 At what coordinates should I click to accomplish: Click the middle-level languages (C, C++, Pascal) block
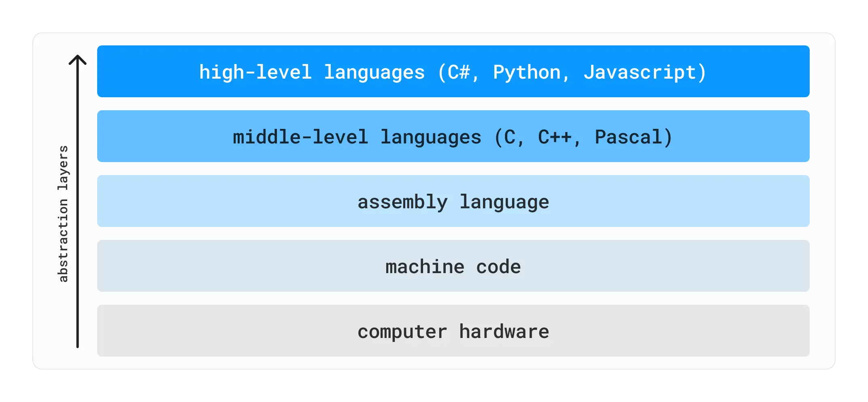(453, 136)
